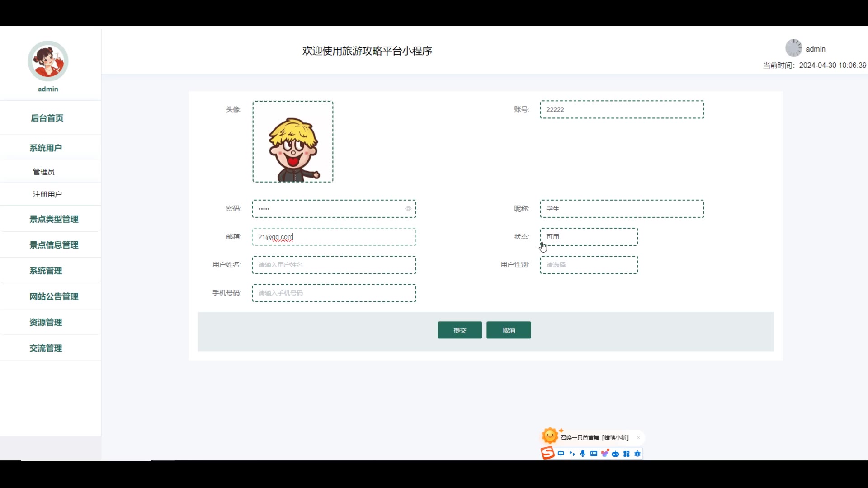
Task: Close the 蜡笔小新 popup banner
Action: coord(638,437)
